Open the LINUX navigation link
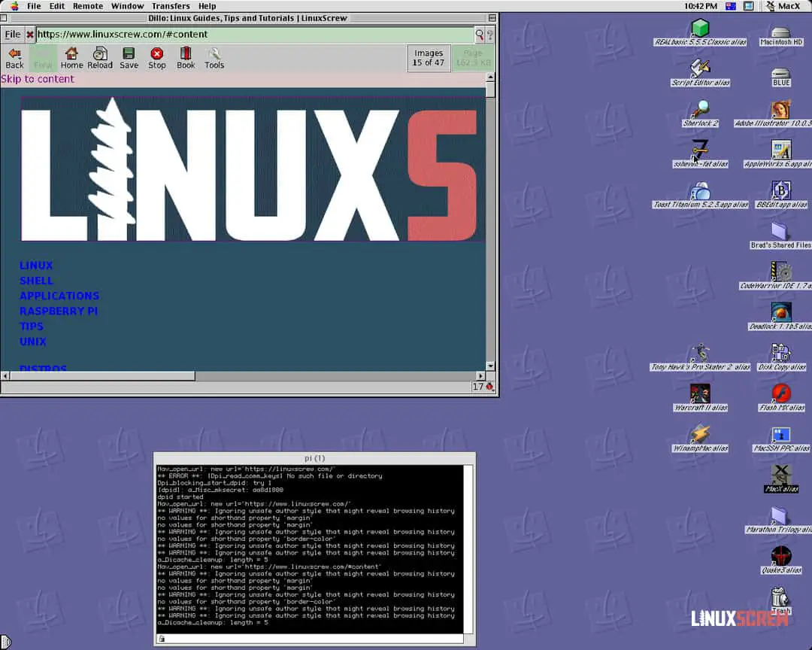Screen dimensions: 812x650 tap(36, 266)
